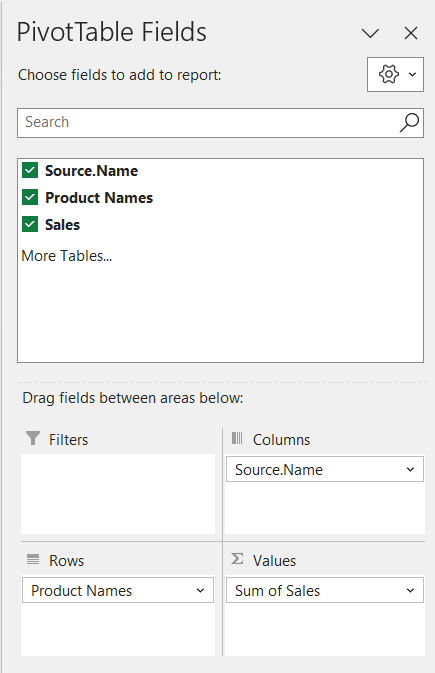Click the Values sigma icon
435x673 pixels.
tap(237, 559)
